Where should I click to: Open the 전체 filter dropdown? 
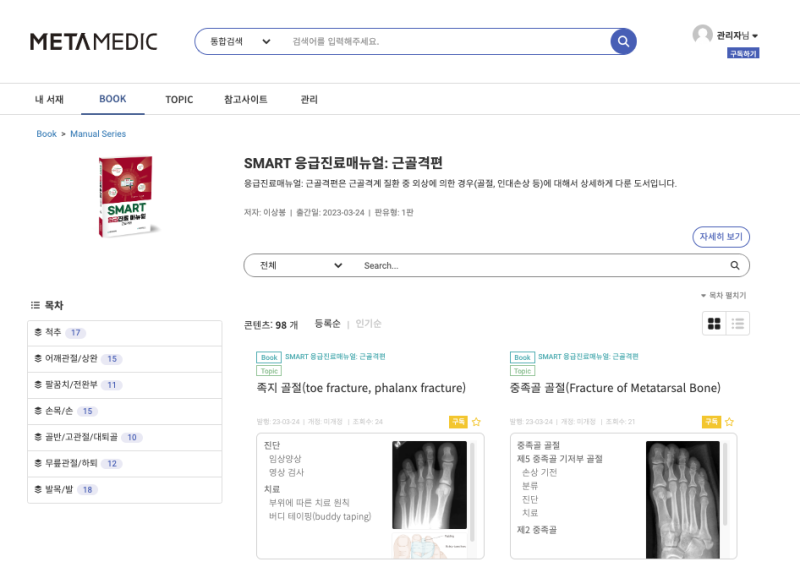(x=293, y=265)
